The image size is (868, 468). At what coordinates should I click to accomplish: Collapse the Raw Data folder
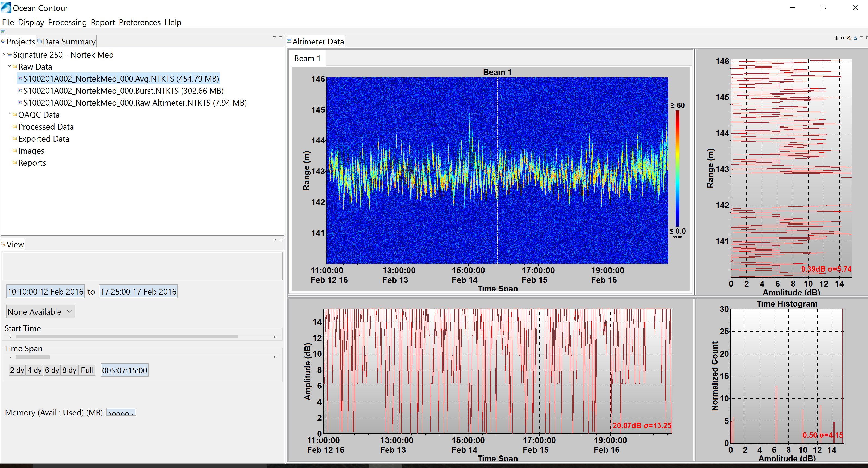(10, 67)
